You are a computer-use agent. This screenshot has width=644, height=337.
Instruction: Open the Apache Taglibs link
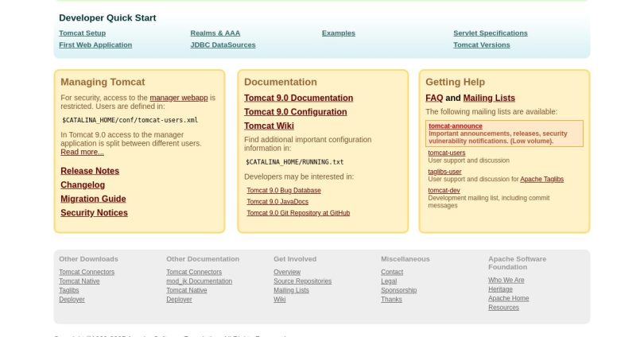(x=541, y=179)
